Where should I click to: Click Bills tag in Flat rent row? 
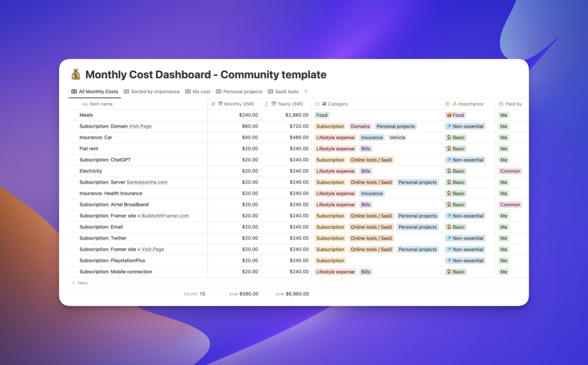pos(366,149)
